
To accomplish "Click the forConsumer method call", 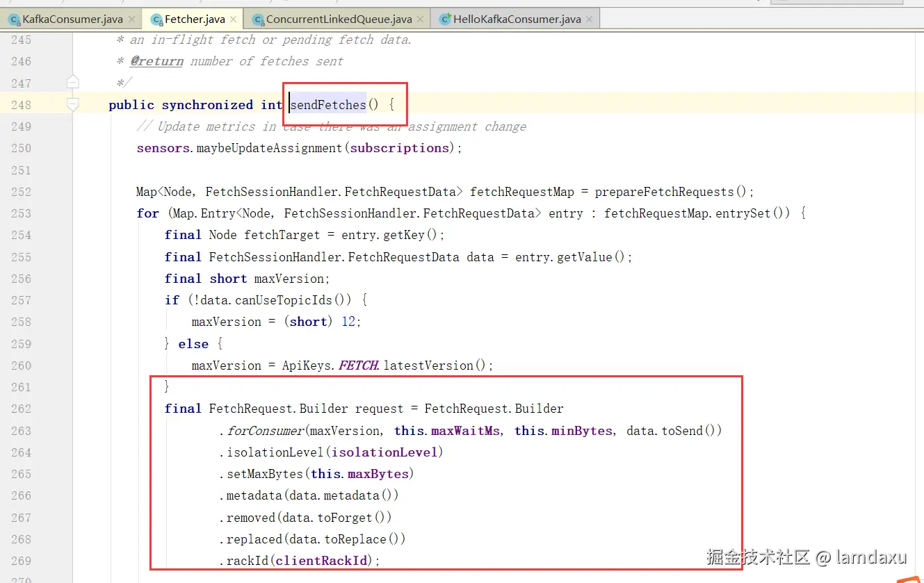I will pos(266,431).
